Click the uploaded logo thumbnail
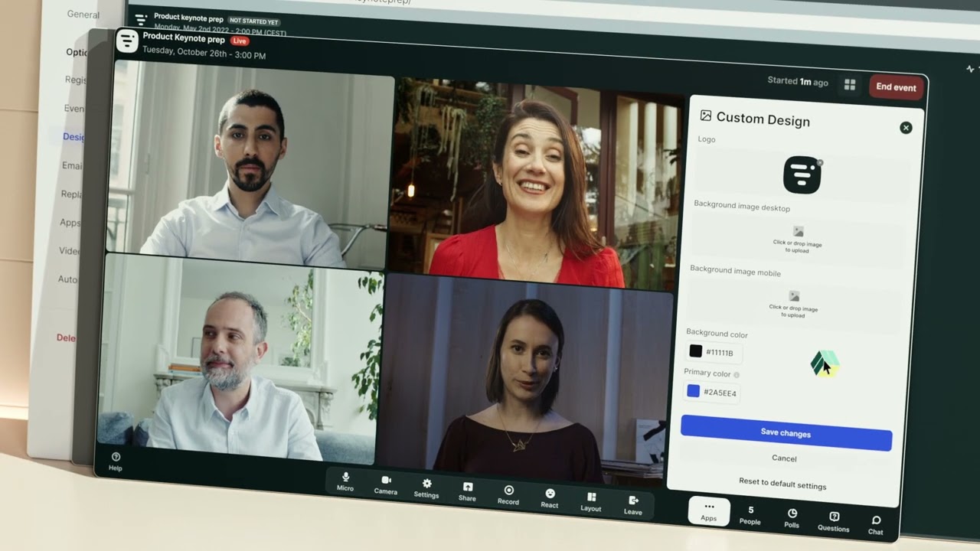 click(802, 175)
